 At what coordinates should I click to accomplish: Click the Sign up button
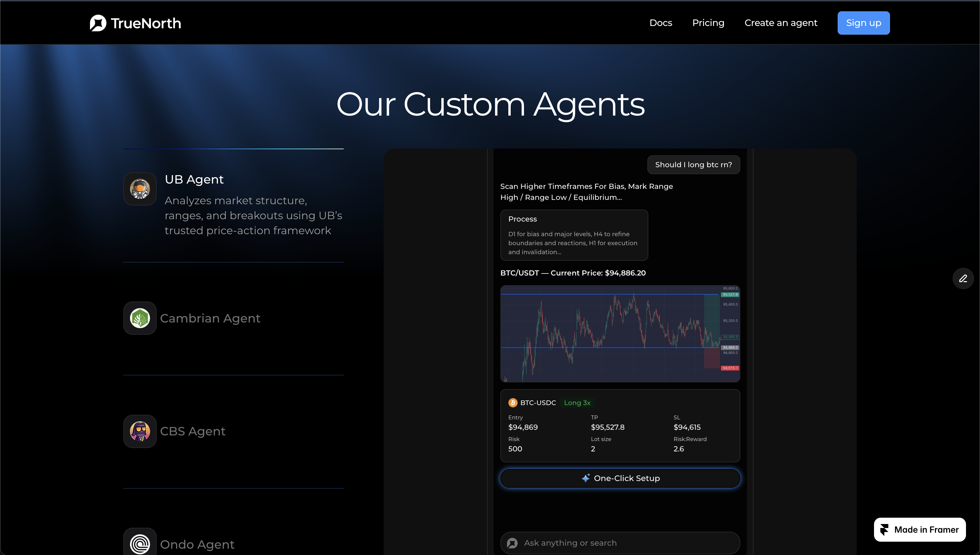tap(863, 23)
